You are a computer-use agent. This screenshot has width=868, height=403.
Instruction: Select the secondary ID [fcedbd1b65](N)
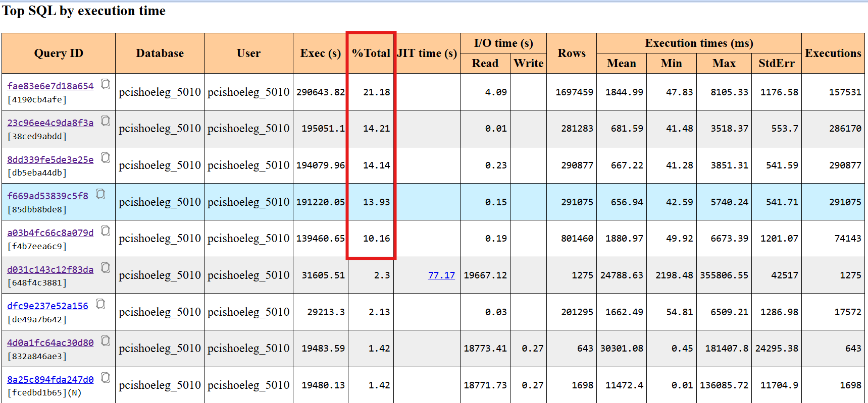[44, 393]
